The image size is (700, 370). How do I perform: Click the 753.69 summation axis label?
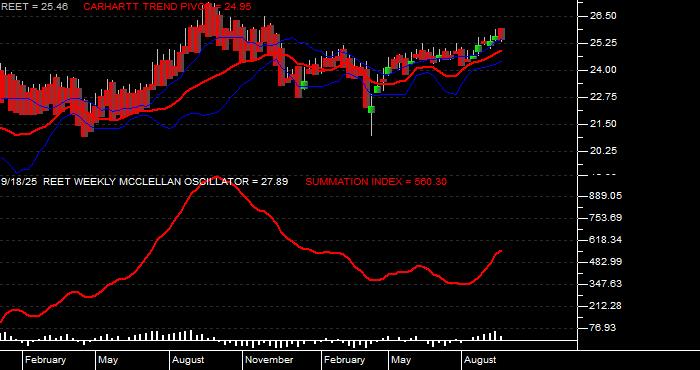coord(606,218)
